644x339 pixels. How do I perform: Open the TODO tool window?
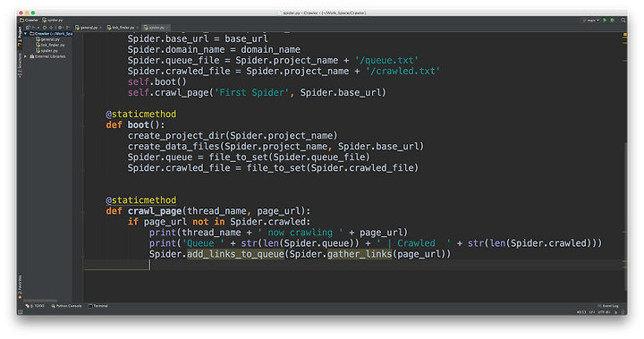click(35, 306)
